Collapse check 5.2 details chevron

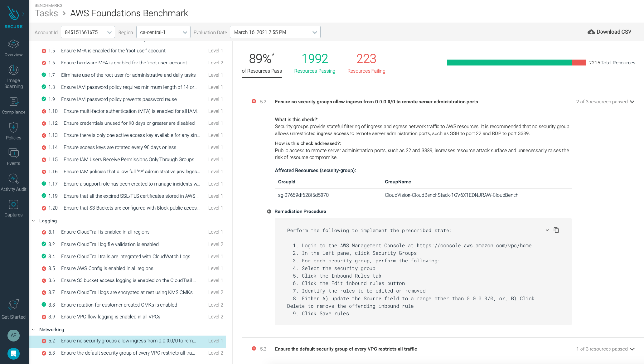tap(632, 102)
